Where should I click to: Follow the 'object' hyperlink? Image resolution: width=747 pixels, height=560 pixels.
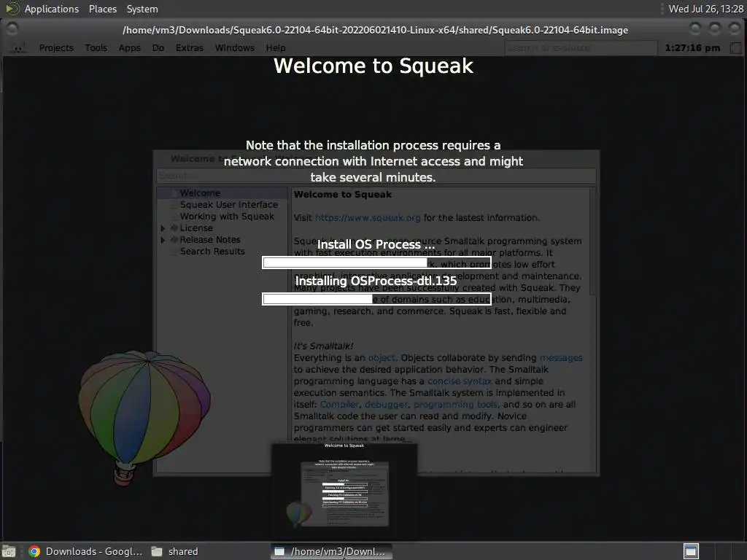[382, 358]
